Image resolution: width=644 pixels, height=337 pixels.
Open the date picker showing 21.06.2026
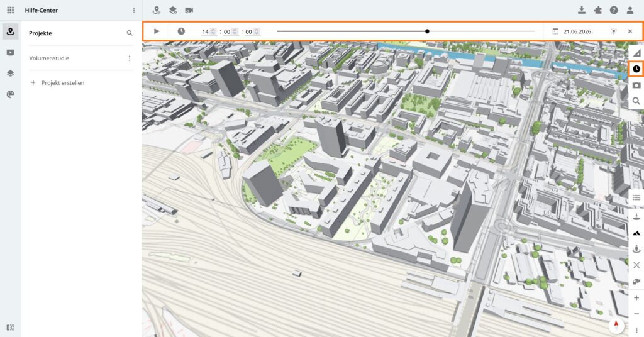coord(573,31)
